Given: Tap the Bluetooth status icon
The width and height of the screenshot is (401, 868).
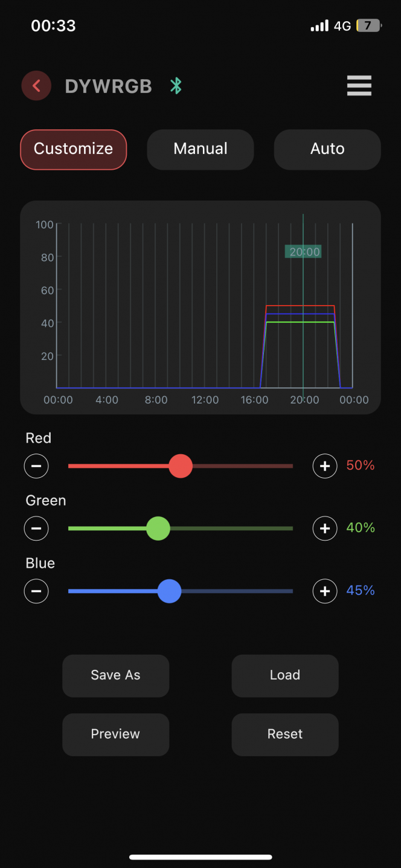Looking at the screenshot, I should pos(176,86).
